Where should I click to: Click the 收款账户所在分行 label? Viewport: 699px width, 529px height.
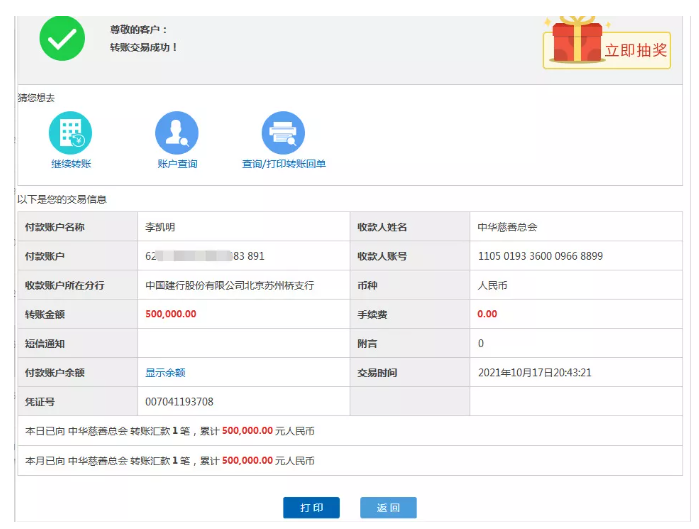pos(65,286)
